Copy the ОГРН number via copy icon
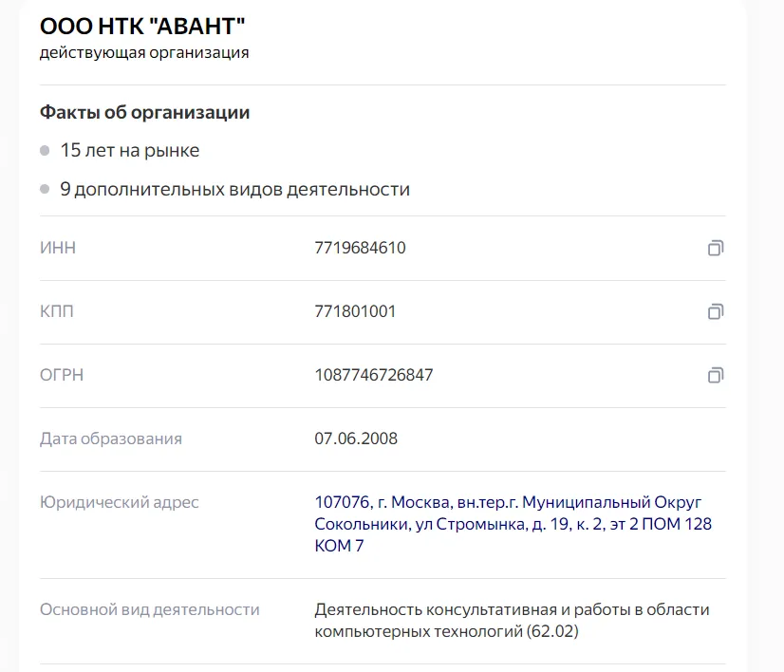Image resolution: width=784 pixels, height=672 pixels. pyautogui.click(x=716, y=375)
